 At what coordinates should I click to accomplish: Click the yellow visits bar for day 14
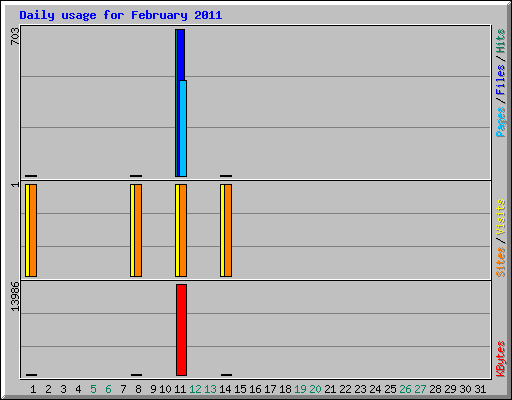point(222,230)
